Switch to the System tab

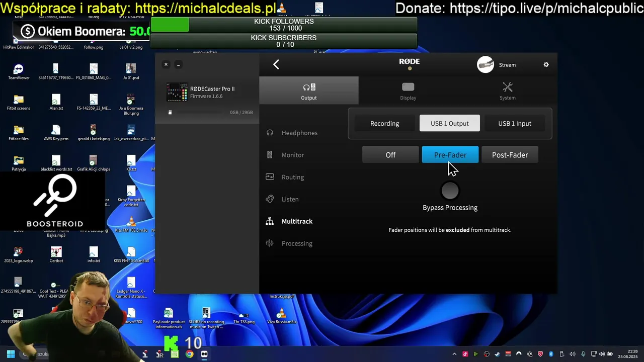pos(507,91)
